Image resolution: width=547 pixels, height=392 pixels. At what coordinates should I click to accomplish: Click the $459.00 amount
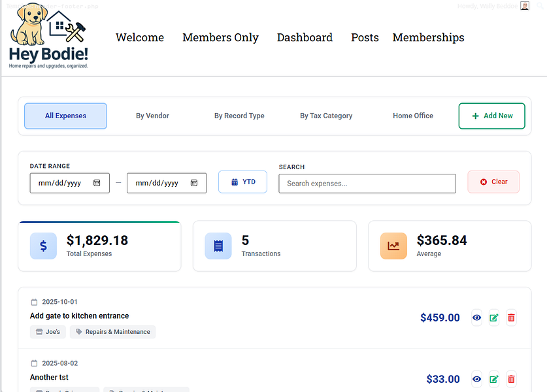point(440,318)
